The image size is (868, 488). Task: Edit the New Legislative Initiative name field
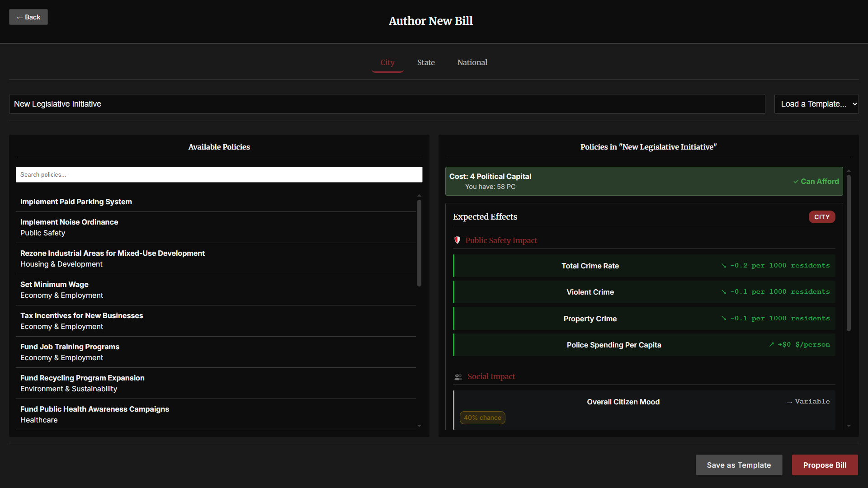387,104
